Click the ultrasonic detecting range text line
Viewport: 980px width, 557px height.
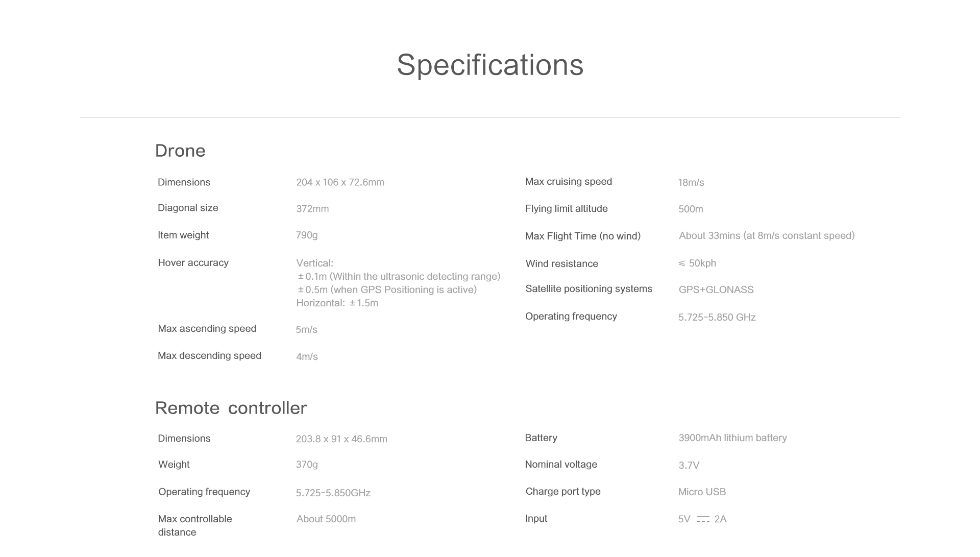click(399, 276)
